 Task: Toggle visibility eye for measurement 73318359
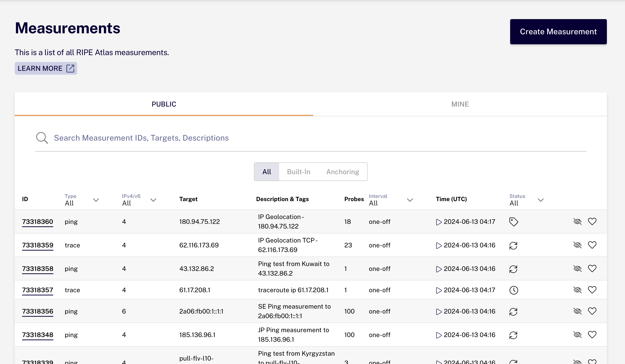tap(578, 245)
